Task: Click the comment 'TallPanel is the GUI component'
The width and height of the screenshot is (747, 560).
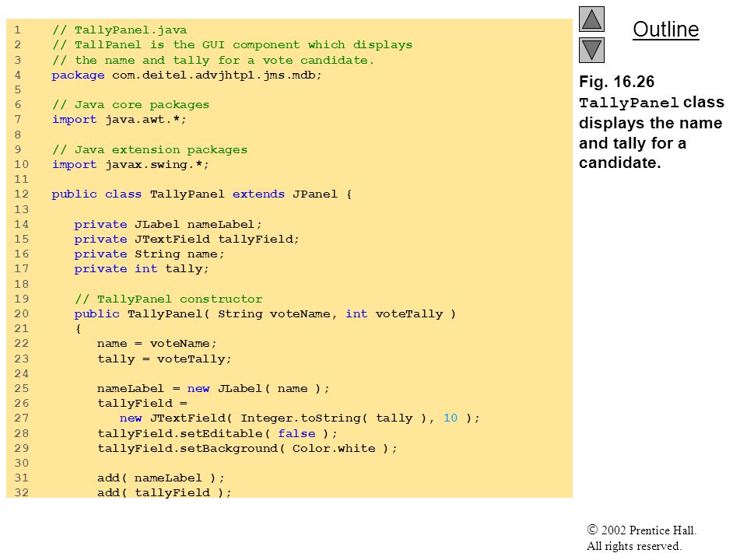Action: tap(232, 45)
